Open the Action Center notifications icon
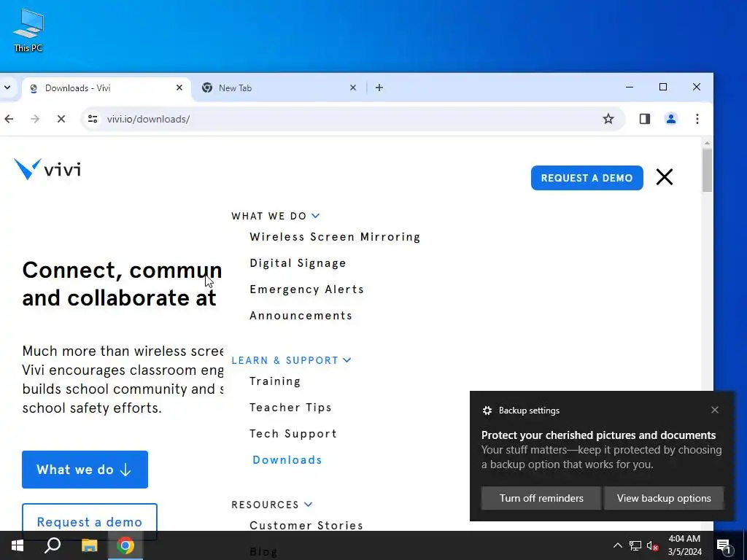The image size is (747, 560). pos(724,545)
